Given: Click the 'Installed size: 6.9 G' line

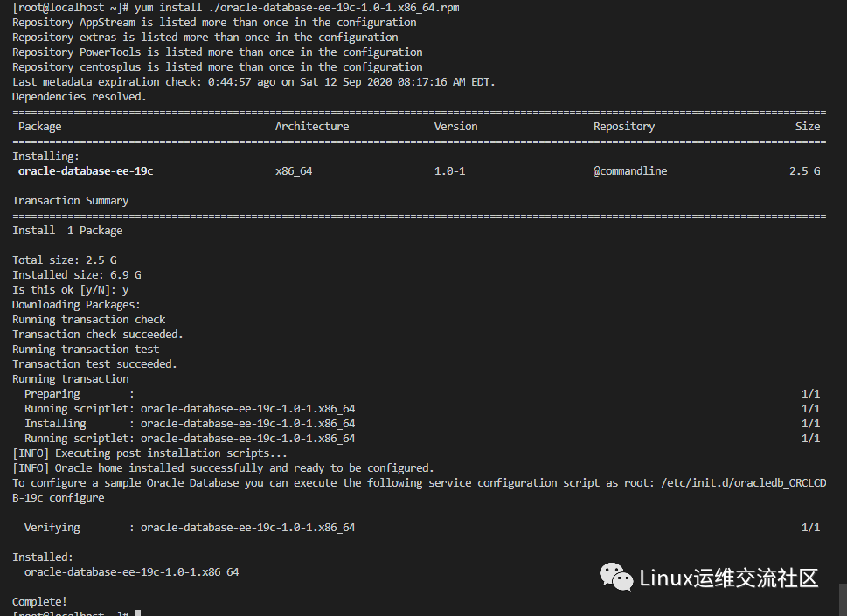Looking at the screenshot, I should pos(77,275).
